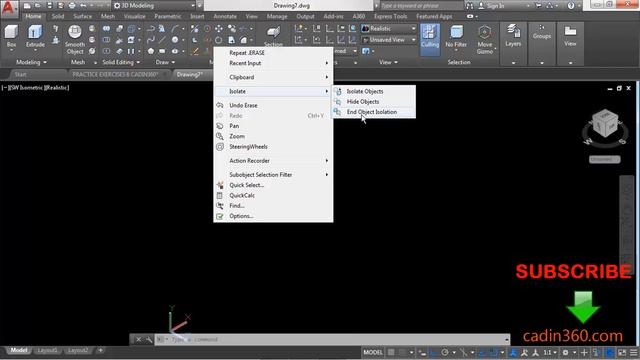The image size is (640, 360).
Task: Switch to the Solid ribbon tab
Action: tap(58, 16)
